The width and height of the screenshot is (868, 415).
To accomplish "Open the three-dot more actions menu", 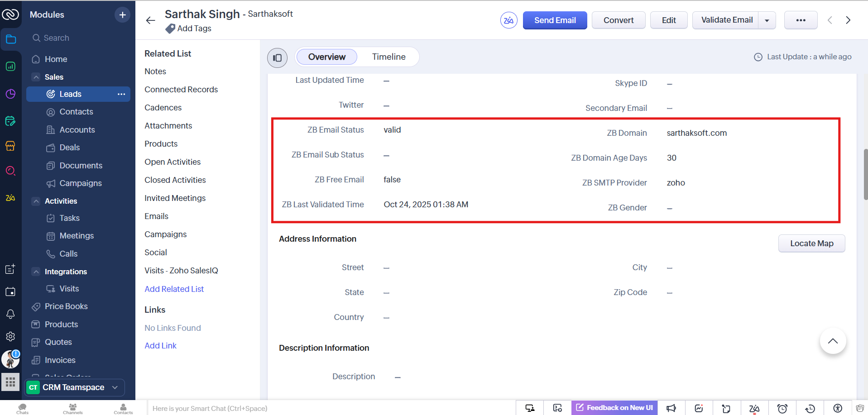I will pyautogui.click(x=800, y=20).
